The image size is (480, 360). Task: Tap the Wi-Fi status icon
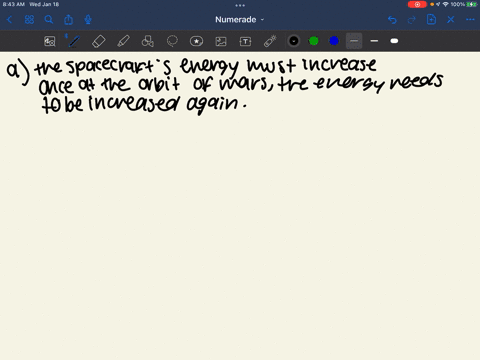446,4
